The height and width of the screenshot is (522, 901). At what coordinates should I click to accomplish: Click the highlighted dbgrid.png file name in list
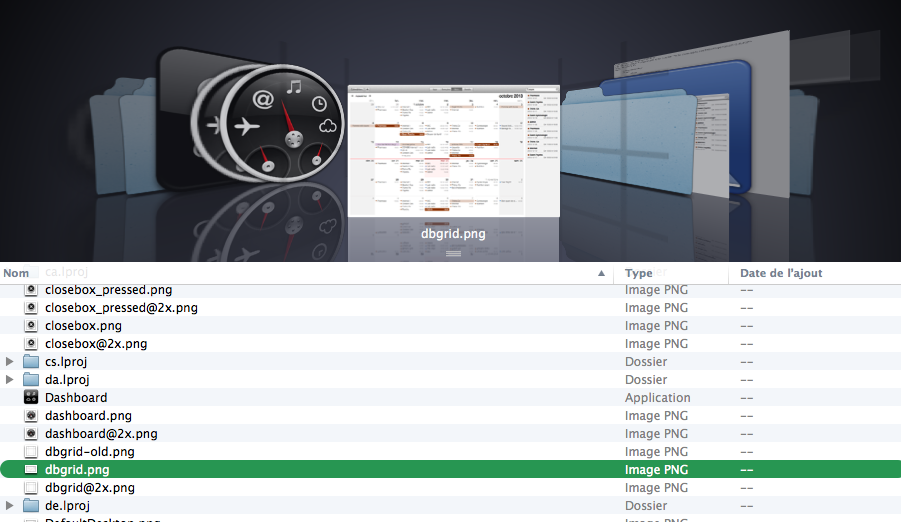77,469
